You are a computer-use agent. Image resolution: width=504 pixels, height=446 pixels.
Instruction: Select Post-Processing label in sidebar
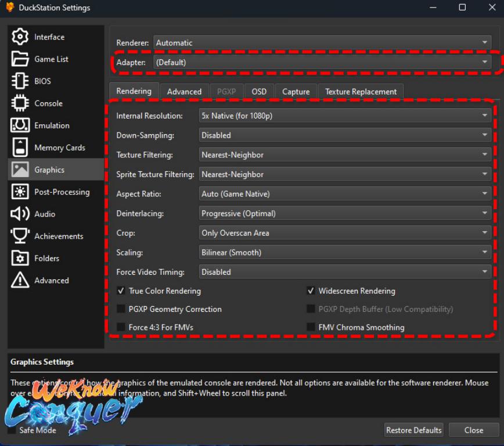click(62, 192)
